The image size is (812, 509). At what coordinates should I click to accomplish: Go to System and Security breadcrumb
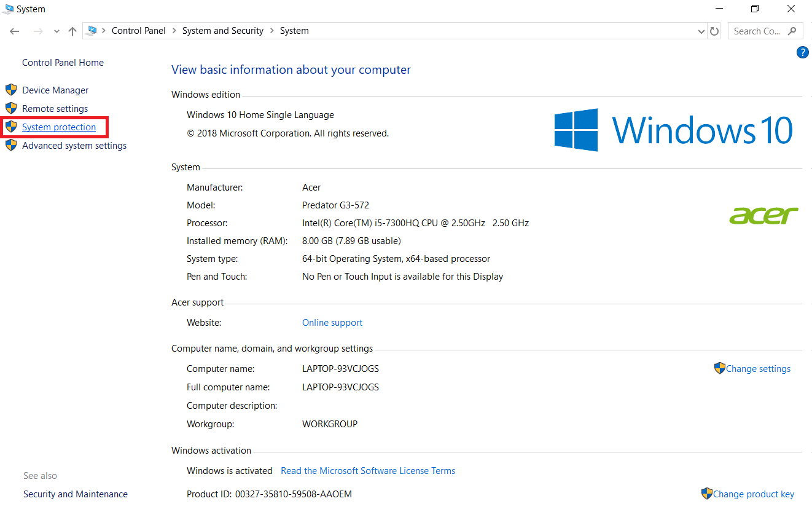(x=222, y=31)
